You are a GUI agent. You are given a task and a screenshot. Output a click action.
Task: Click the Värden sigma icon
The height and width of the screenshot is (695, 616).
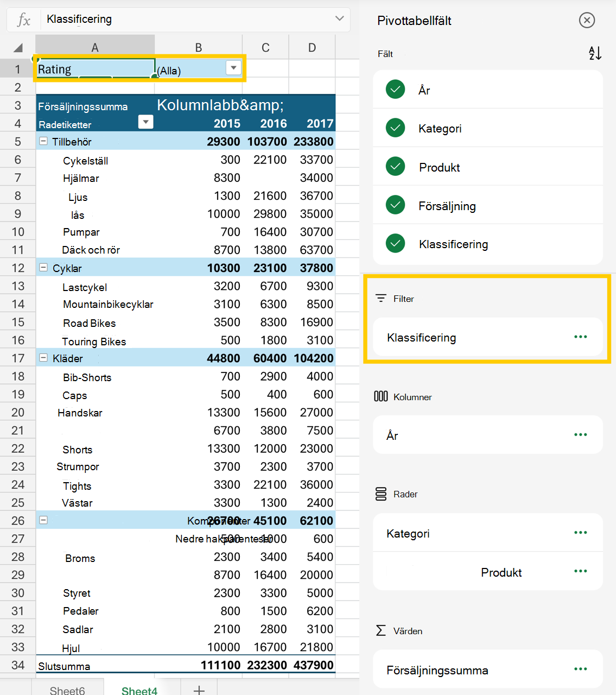coord(381,630)
